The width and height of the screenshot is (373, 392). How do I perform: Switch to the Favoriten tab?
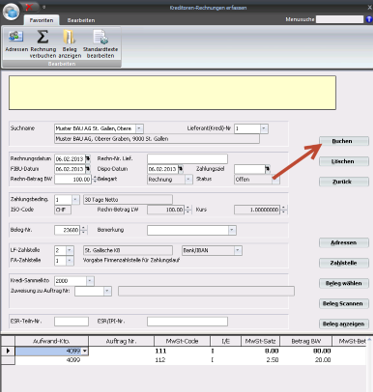(41, 20)
